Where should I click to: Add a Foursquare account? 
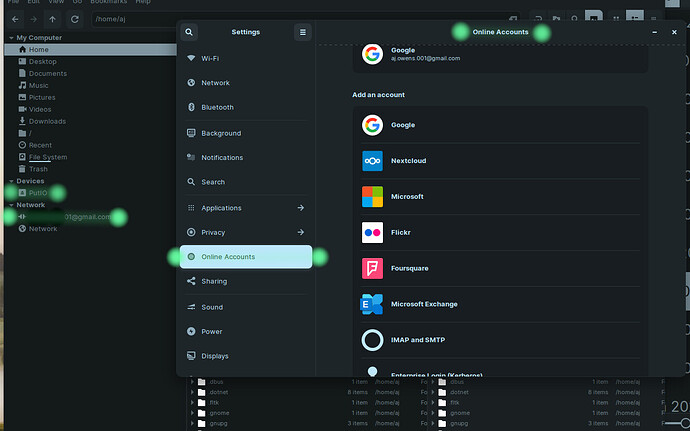tap(500, 269)
